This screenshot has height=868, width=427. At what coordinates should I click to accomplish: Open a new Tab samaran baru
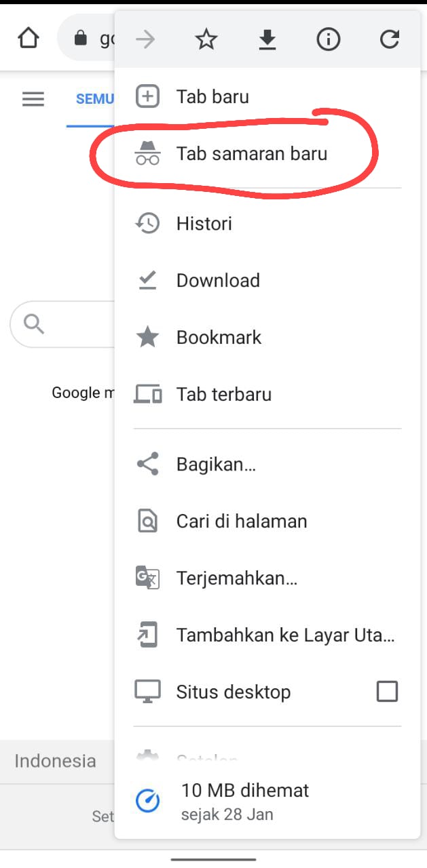click(252, 154)
